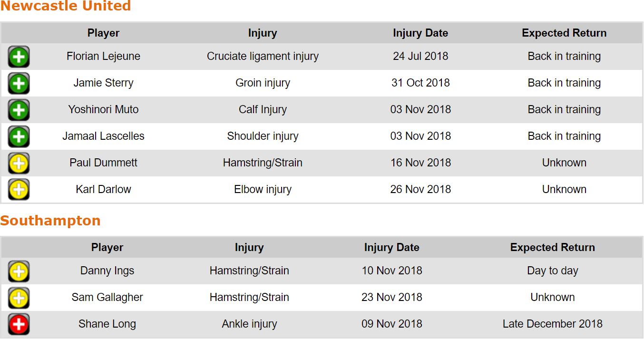Open the Newcastle United team heading
Viewport: 644px width, 339px height.
[66, 6]
